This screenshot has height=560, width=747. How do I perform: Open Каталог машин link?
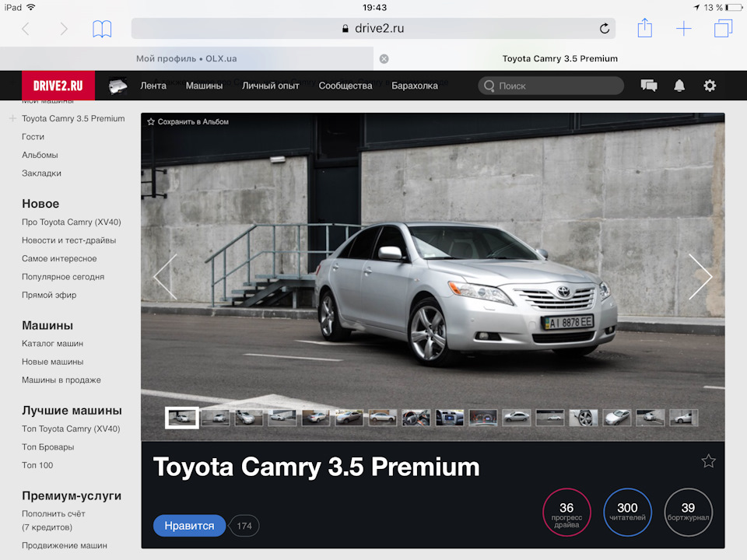pyautogui.click(x=52, y=344)
